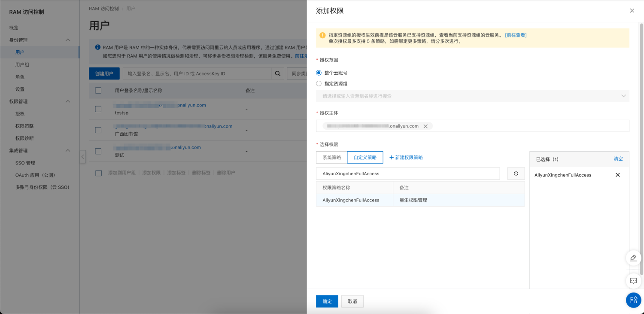Focus the policy search input field
This screenshot has width=644, height=314.
point(408,174)
